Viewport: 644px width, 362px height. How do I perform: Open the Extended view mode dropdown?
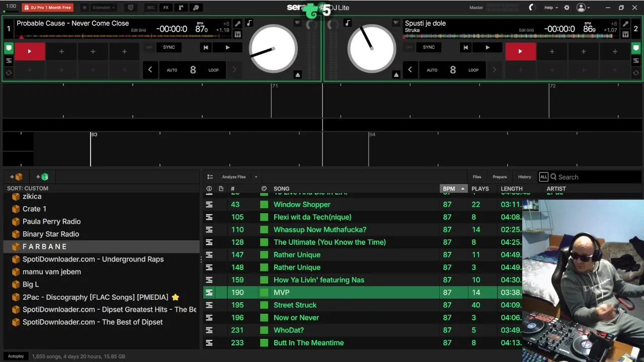(104, 8)
